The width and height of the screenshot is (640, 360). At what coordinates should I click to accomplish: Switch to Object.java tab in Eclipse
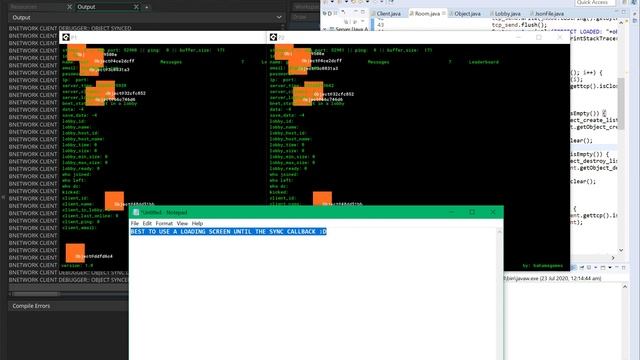pyautogui.click(x=464, y=13)
